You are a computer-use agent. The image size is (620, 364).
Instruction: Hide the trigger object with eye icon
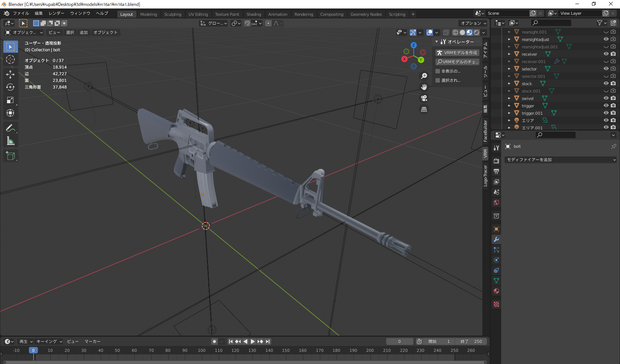606,106
